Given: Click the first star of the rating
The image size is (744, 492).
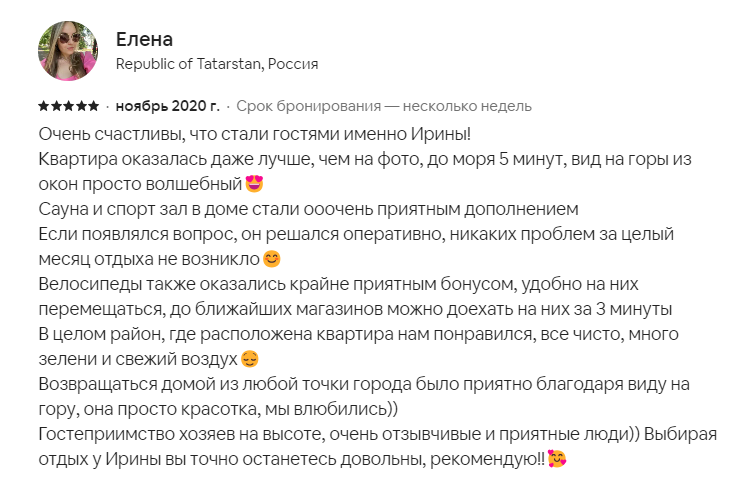Looking at the screenshot, I should coord(44,106).
